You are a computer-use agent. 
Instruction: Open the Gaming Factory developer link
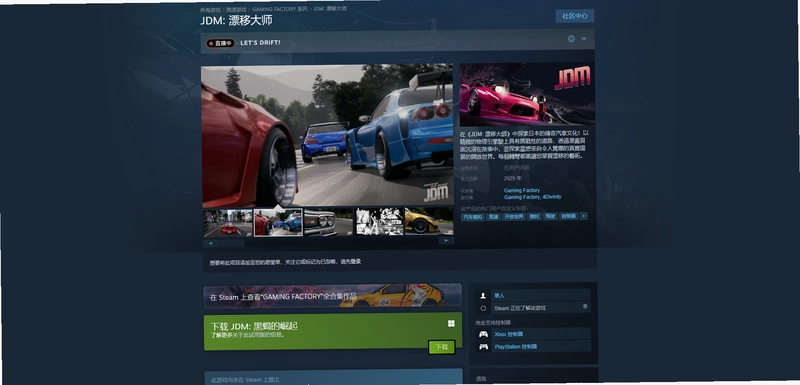coord(522,191)
